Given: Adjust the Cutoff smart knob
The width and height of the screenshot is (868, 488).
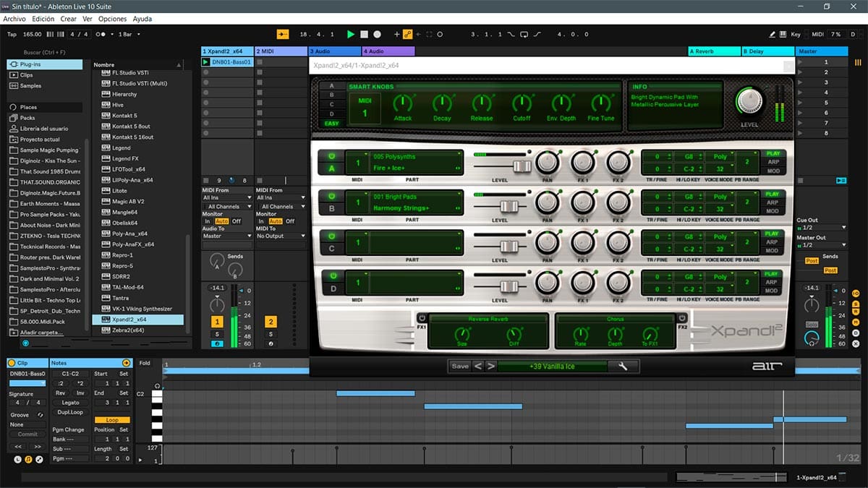Looking at the screenshot, I should (522, 103).
